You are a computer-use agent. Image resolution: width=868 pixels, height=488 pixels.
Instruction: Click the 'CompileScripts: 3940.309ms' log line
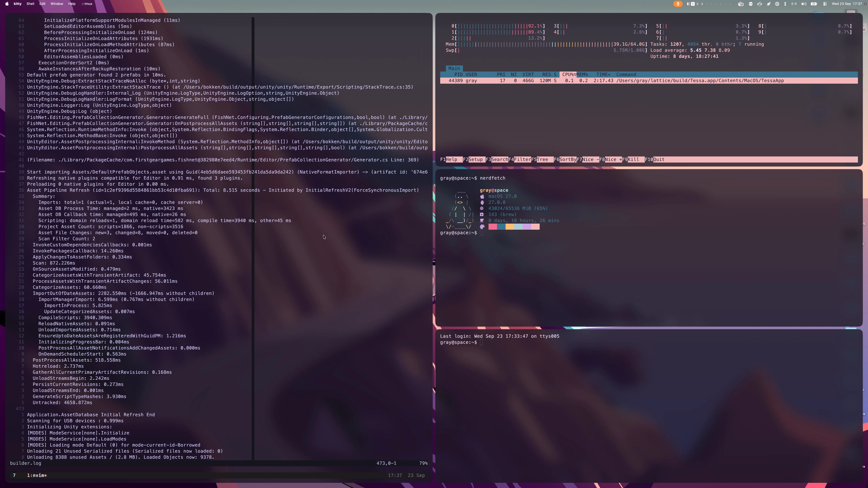coord(75,318)
